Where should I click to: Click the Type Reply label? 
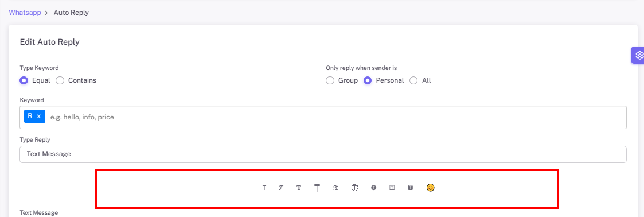coord(35,139)
